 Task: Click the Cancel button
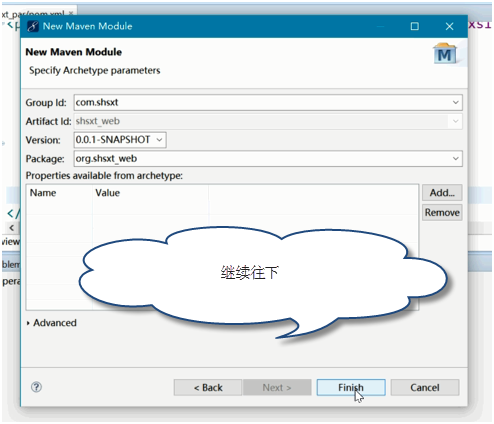[425, 387]
